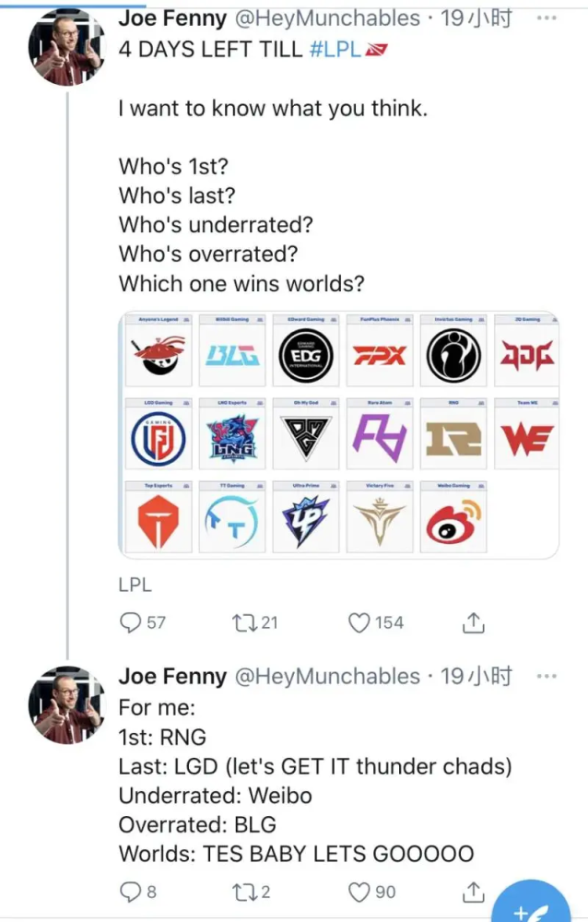Screen dimensions: 588x922
Task: Like the tweet with 90 likes
Action: point(359,892)
